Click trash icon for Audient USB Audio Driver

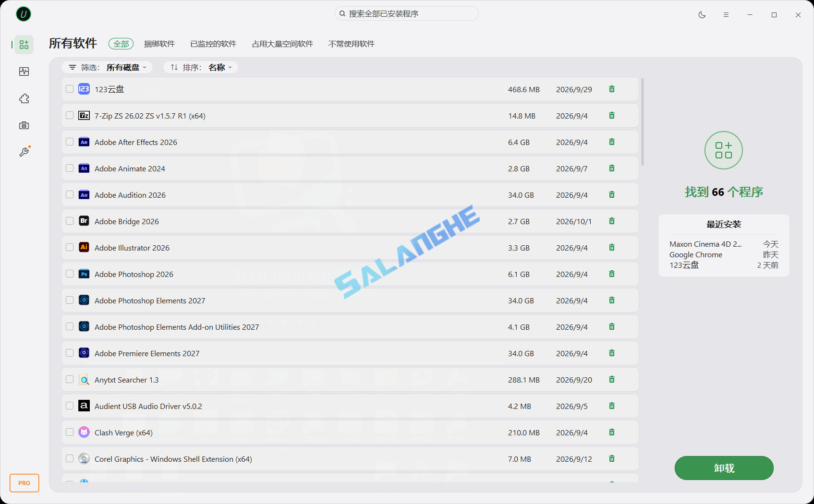[612, 406]
